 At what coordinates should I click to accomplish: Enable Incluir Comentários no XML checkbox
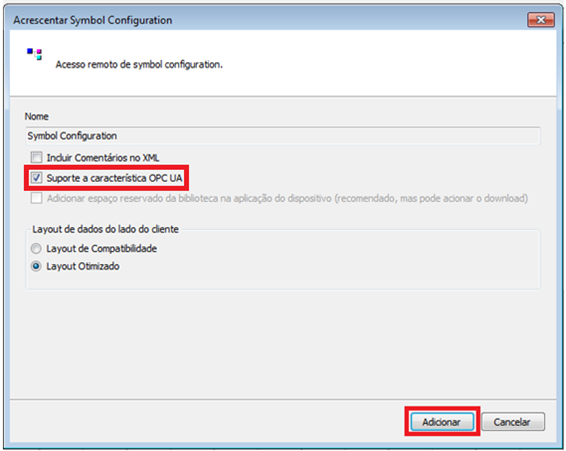tap(36, 157)
